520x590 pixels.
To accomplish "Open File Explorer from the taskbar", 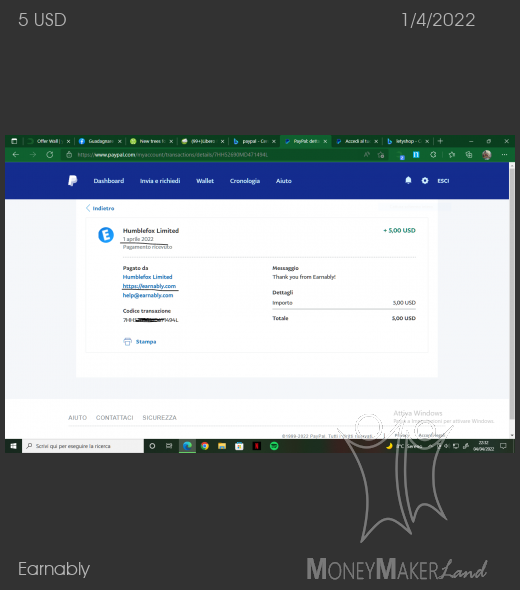I will (222, 446).
